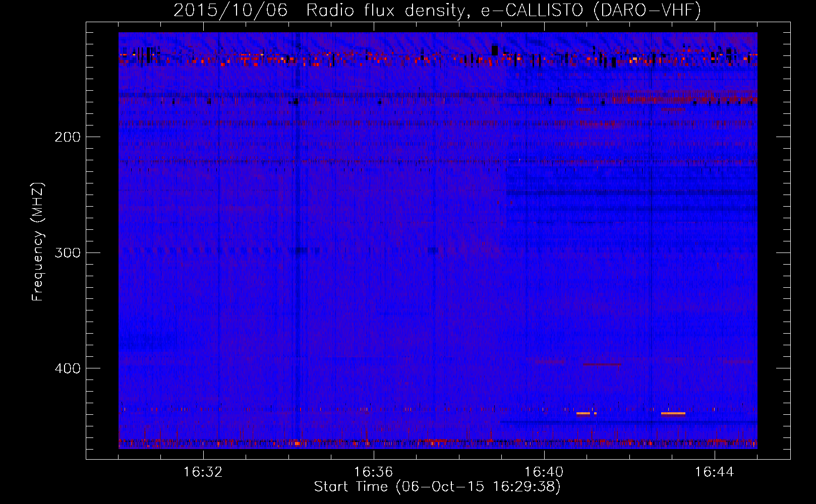
Task: Click the 16:44 time tick label
Action: click(x=714, y=472)
